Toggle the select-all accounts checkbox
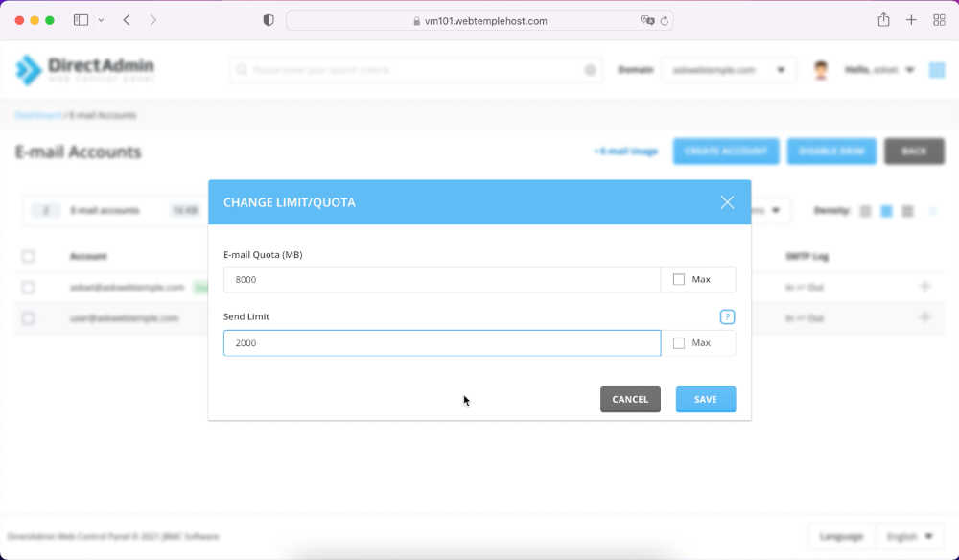Image resolution: width=959 pixels, height=560 pixels. [28, 256]
